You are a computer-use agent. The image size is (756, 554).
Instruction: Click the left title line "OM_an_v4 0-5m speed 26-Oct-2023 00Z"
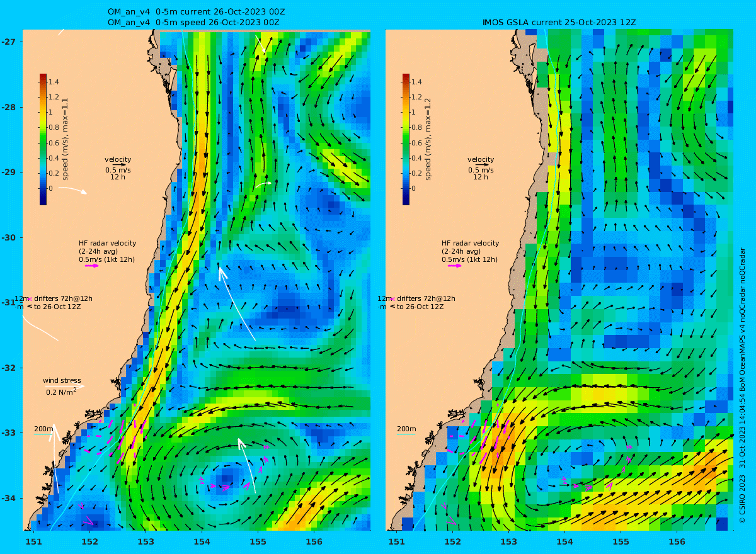coord(193,22)
